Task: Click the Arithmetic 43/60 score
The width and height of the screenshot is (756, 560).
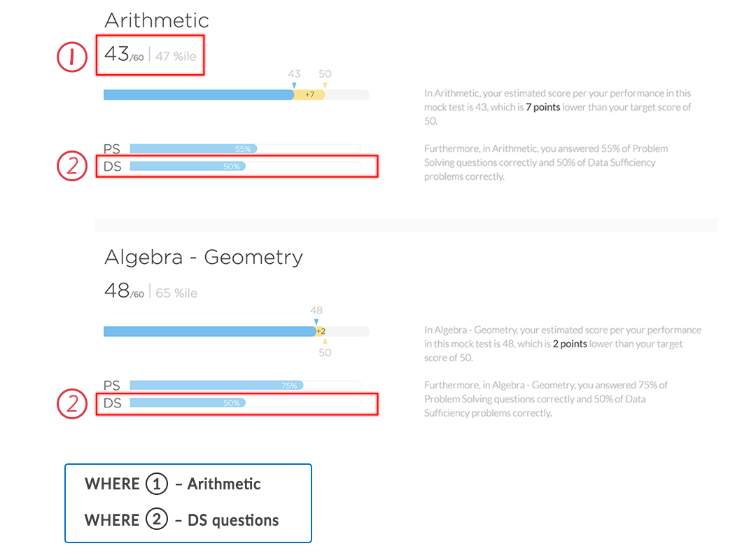Action: (124, 55)
